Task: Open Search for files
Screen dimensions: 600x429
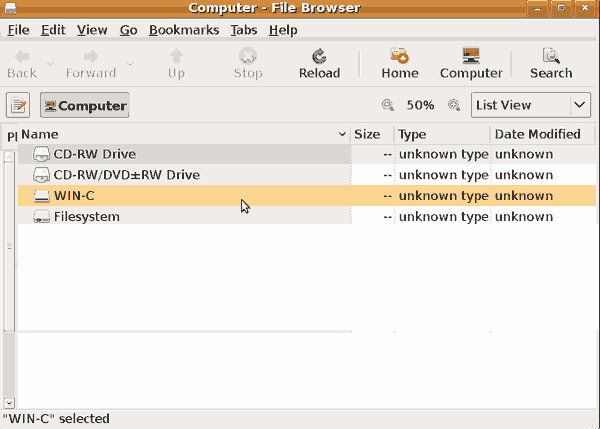Action: (551, 64)
